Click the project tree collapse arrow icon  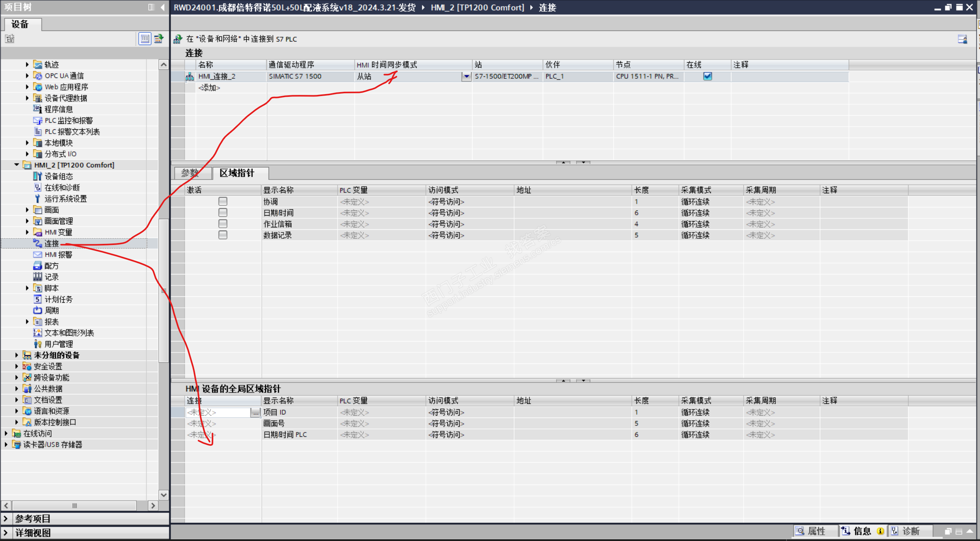pyautogui.click(x=162, y=7)
